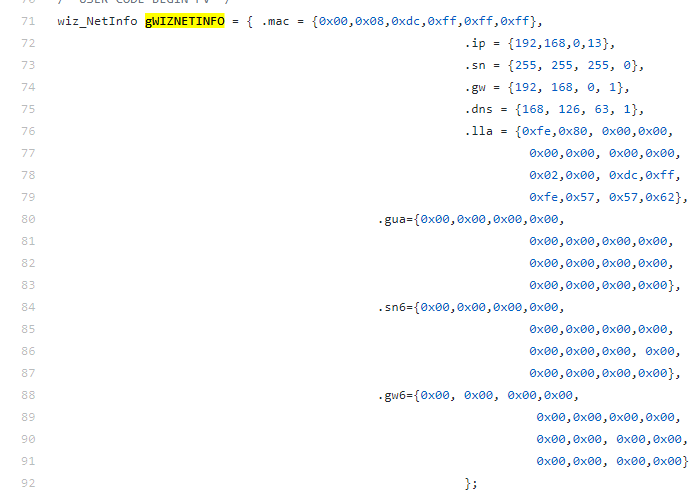Select the wiz_NetInfo type name
This screenshot has height=499, width=697.
(x=97, y=21)
